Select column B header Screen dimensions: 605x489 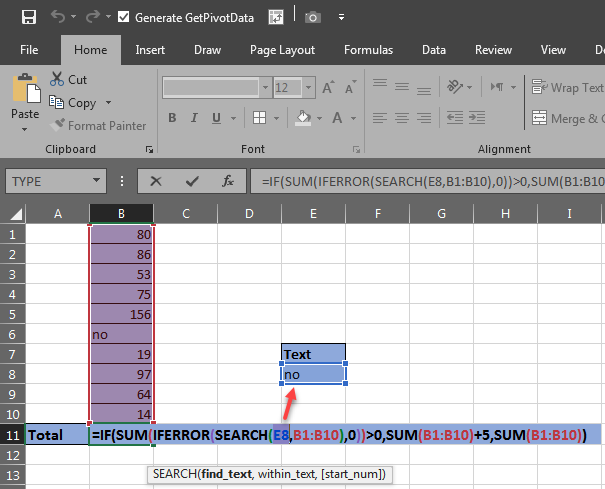pos(121,213)
